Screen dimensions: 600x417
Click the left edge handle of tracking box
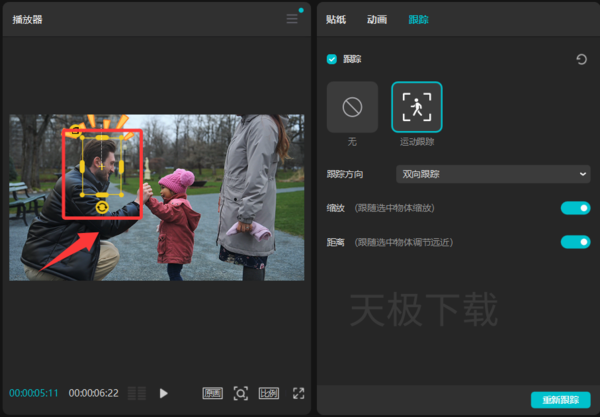[82, 167]
